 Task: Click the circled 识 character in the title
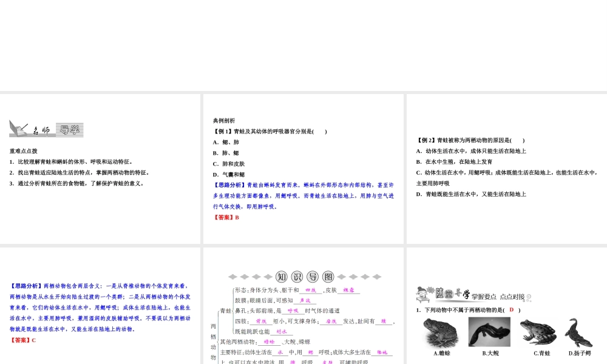(x=297, y=277)
